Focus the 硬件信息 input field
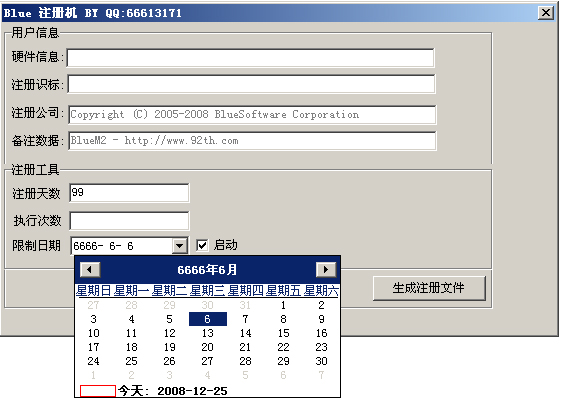Image resolution: width=565 pixels, height=404 pixels. tap(251, 58)
